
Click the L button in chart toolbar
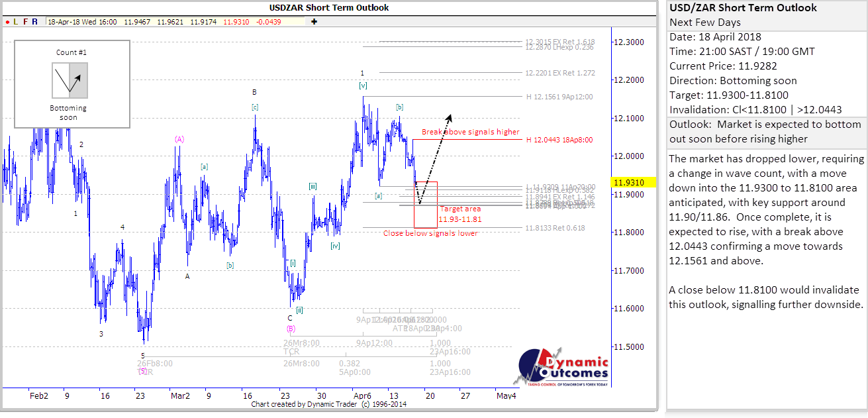17,22
